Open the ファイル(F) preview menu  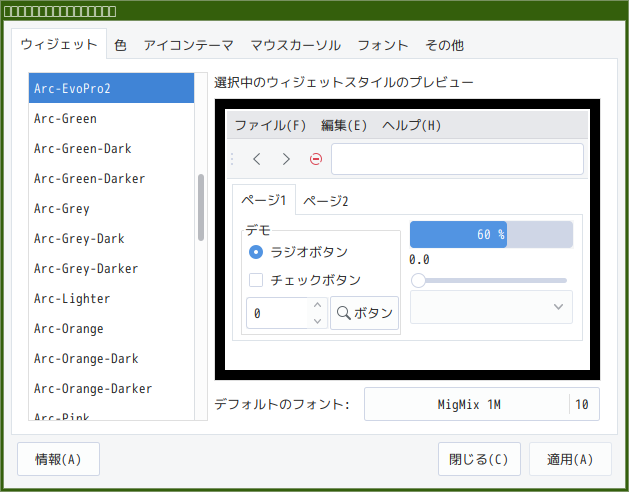coord(270,126)
